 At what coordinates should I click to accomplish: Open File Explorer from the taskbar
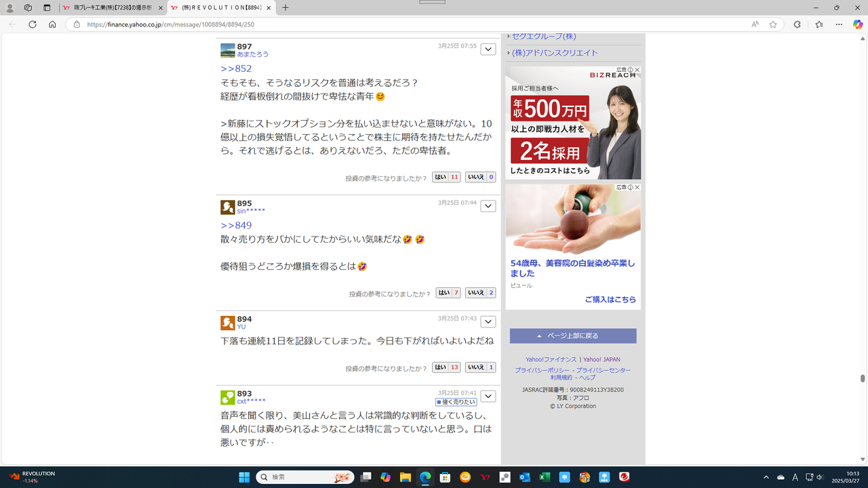405,477
